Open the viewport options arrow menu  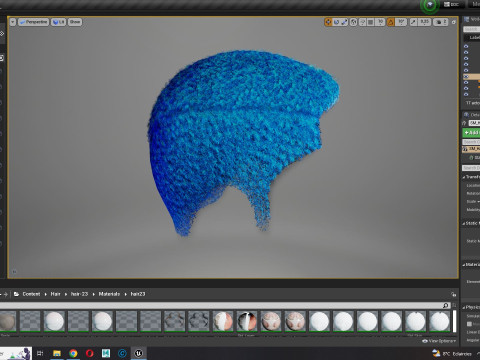[13, 22]
